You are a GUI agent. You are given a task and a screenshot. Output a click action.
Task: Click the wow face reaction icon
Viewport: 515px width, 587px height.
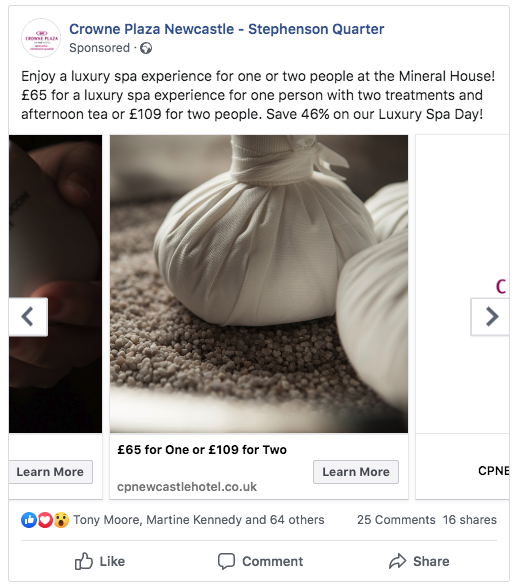pos(61,520)
